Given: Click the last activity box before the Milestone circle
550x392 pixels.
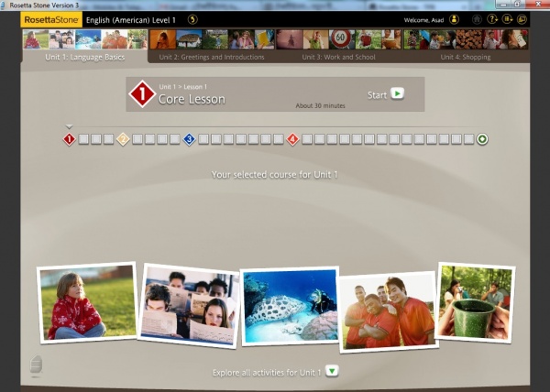Looking at the screenshot, I should 468,139.
